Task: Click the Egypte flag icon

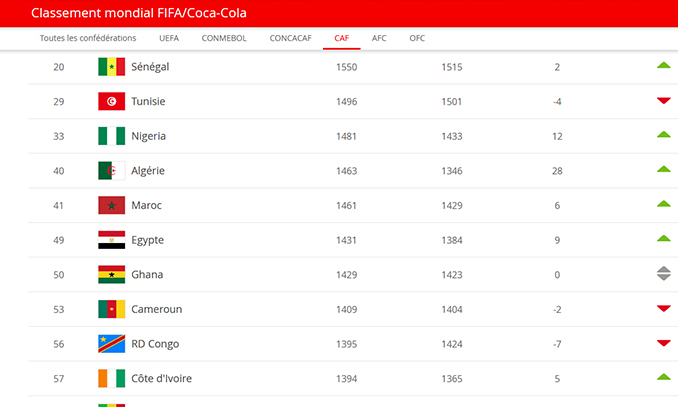Action: tap(112, 240)
